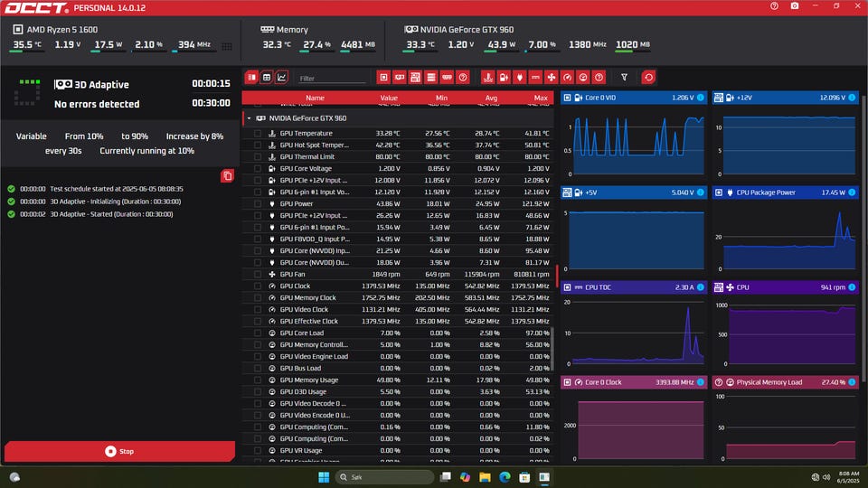The image size is (868, 488).
Task: Open the Windows Start menu
Action: (324, 477)
